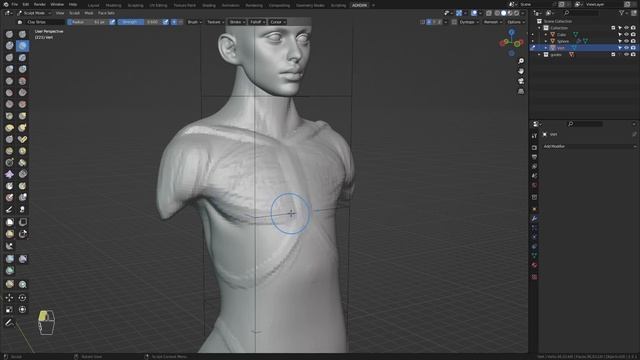Open the Texture dropdown

[x=216, y=22]
